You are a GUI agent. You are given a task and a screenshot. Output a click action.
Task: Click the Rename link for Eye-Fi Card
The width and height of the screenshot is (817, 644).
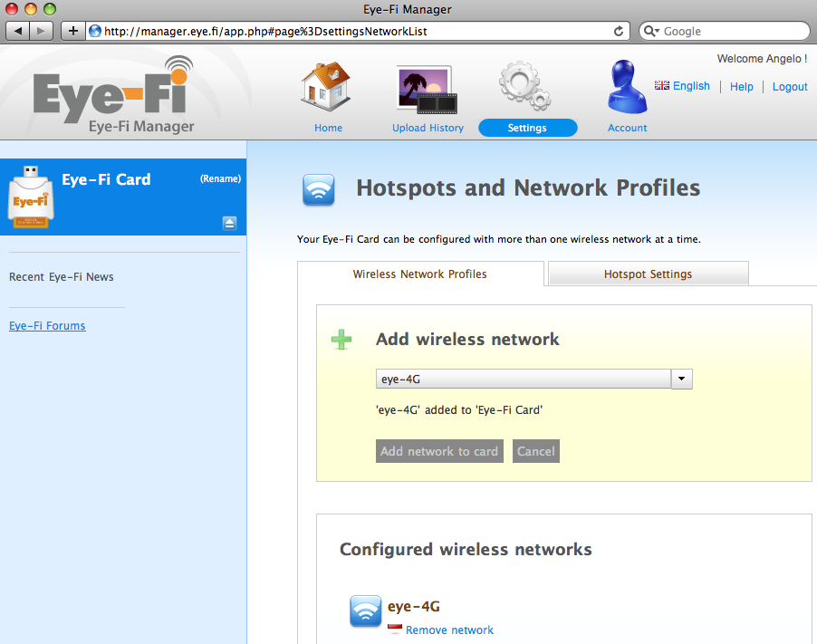pyautogui.click(x=220, y=178)
